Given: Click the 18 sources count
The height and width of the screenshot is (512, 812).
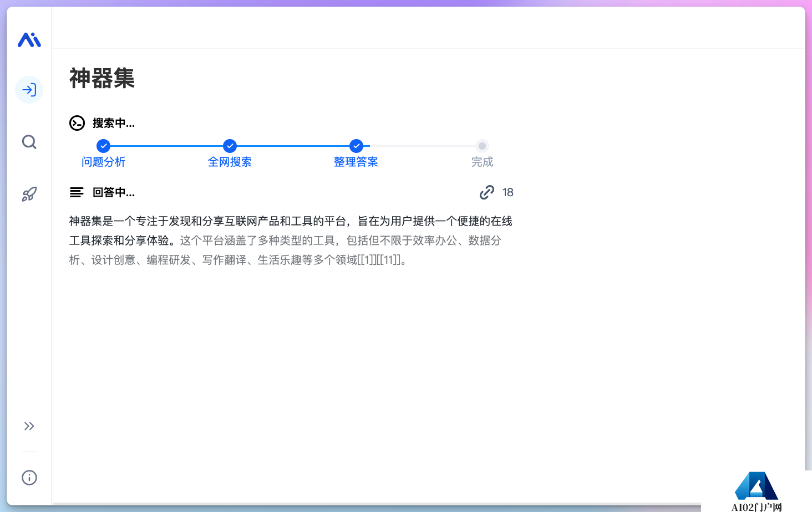Looking at the screenshot, I should (x=508, y=192).
